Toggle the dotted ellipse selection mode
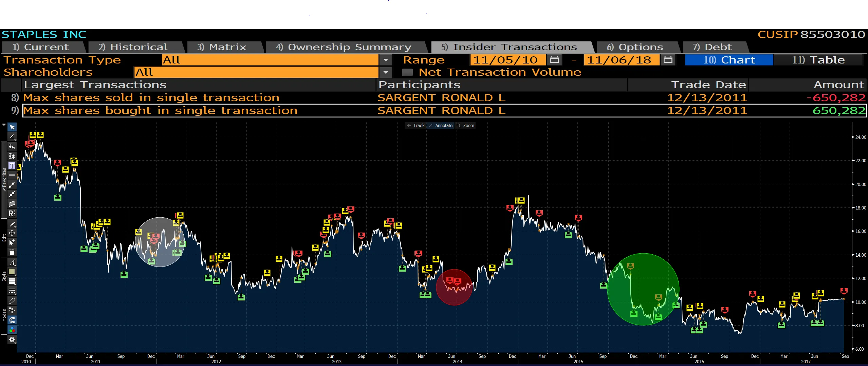Image resolution: width=868 pixels, height=366 pixels. click(x=12, y=301)
